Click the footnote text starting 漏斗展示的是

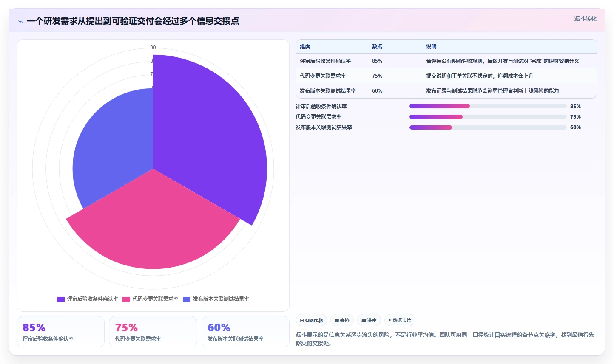445,339
